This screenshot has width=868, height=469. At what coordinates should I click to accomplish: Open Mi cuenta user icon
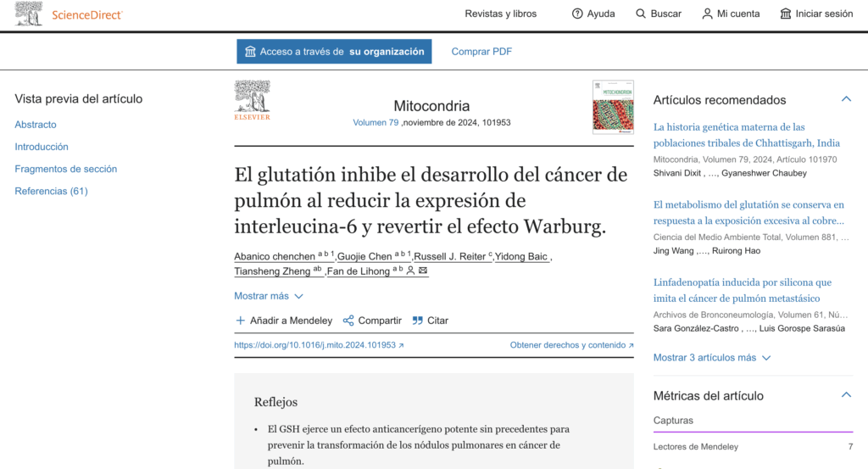(x=707, y=14)
